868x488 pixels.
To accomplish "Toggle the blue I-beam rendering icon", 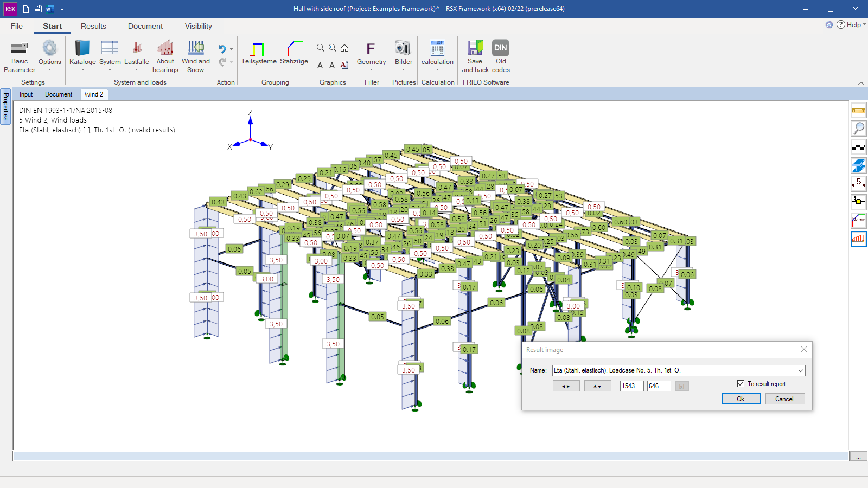I will (859, 165).
